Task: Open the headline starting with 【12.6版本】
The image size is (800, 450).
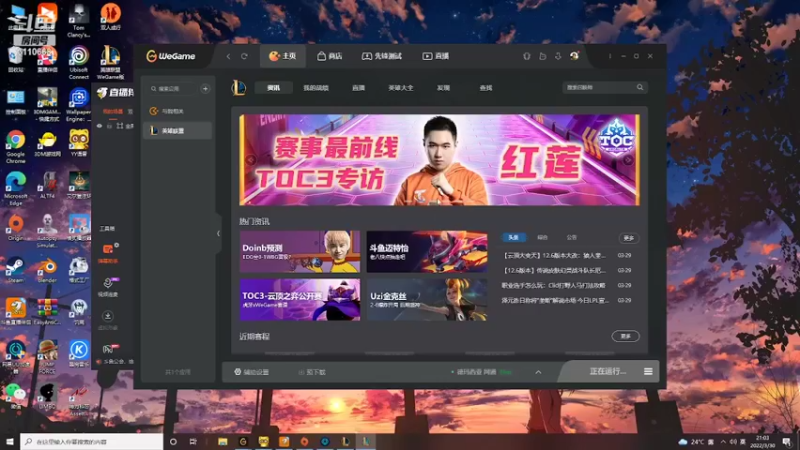Action: (x=555, y=270)
